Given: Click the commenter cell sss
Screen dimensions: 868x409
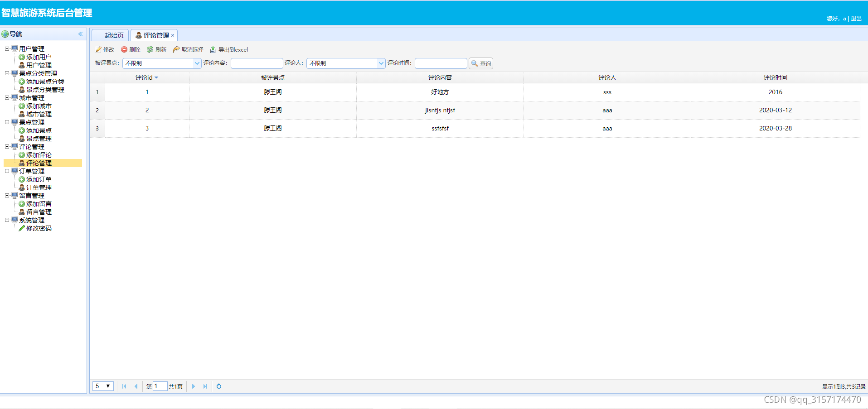Looking at the screenshot, I should pyautogui.click(x=607, y=92).
